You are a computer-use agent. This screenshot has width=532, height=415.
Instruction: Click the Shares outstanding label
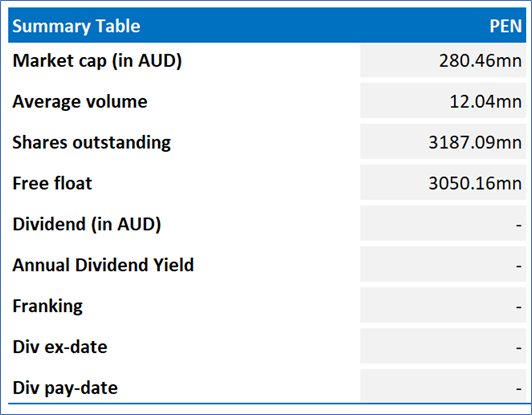coord(92,142)
